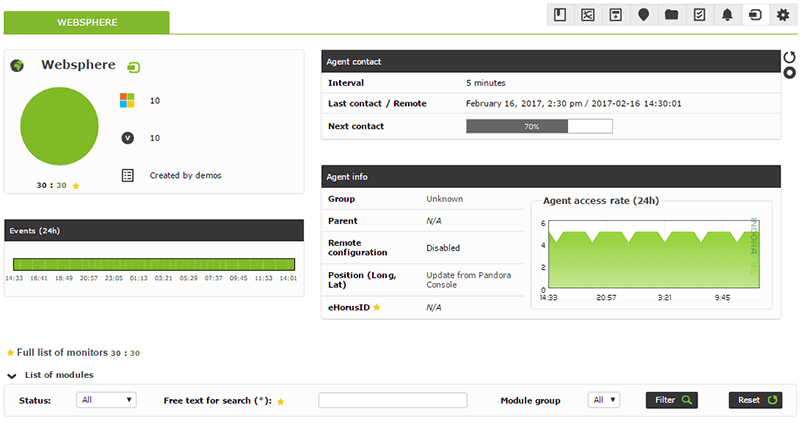Click the Agent access rate graph
The image size is (800, 425).
pyautogui.click(x=654, y=254)
